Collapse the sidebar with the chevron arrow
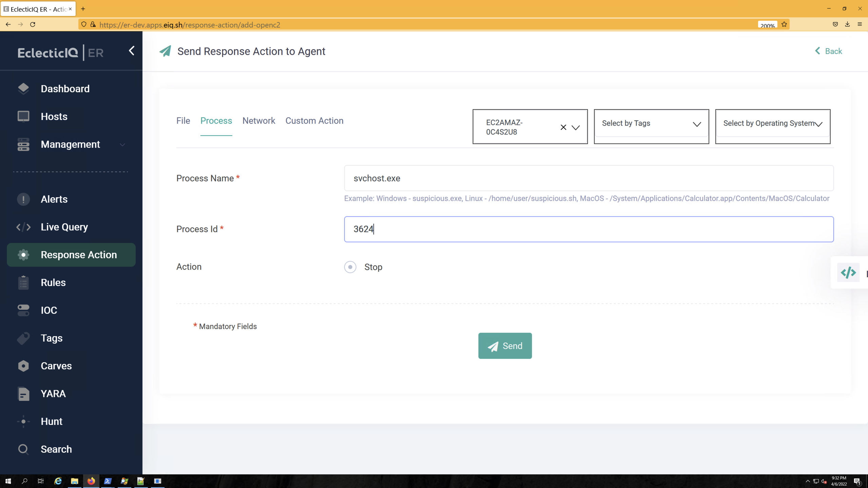Image resolution: width=868 pixels, height=488 pixels. point(132,51)
